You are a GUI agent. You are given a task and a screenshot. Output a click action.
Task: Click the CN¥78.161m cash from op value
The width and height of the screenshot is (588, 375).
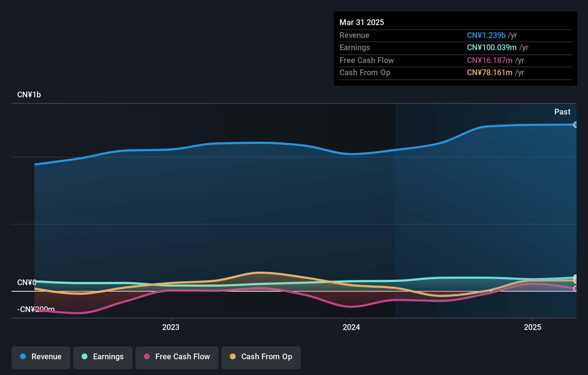[x=490, y=72]
